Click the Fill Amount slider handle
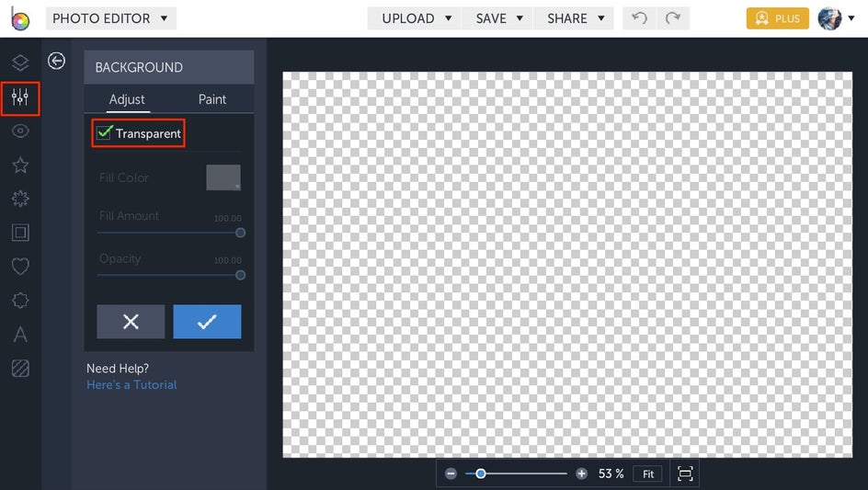Image resolution: width=868 pixels, height=490 pixels. point(240,234)
